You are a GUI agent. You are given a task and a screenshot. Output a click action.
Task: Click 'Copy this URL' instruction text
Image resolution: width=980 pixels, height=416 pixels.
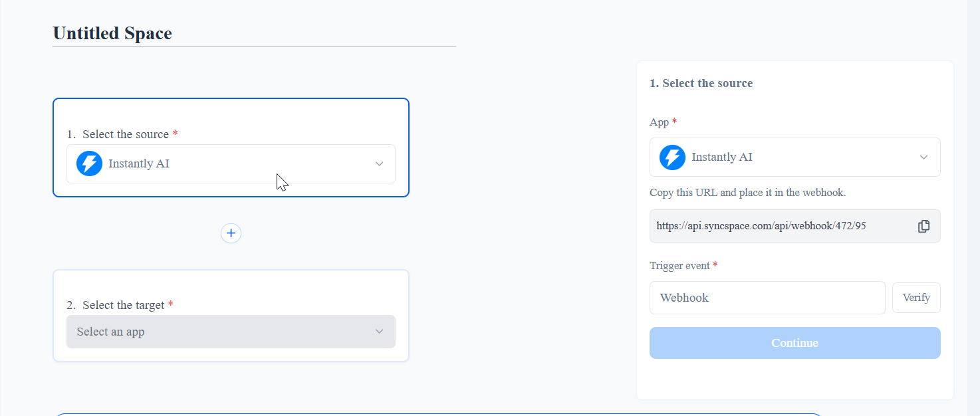coord(747,193)
